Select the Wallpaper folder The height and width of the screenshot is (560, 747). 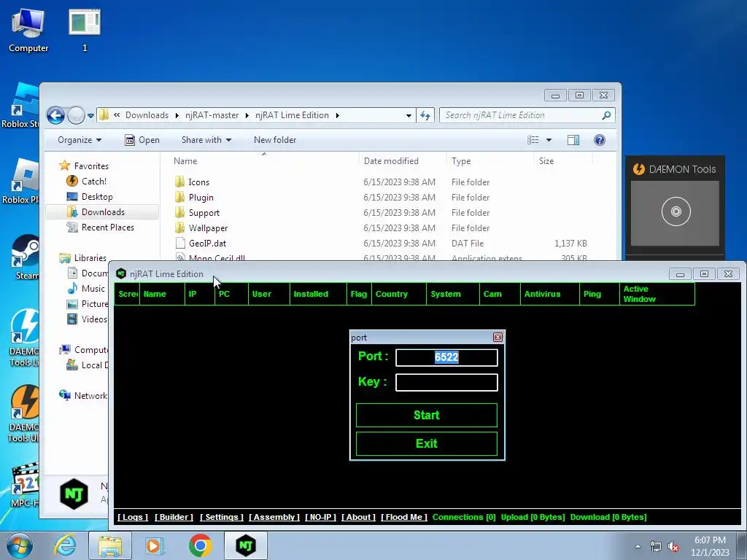click(208, 227)
